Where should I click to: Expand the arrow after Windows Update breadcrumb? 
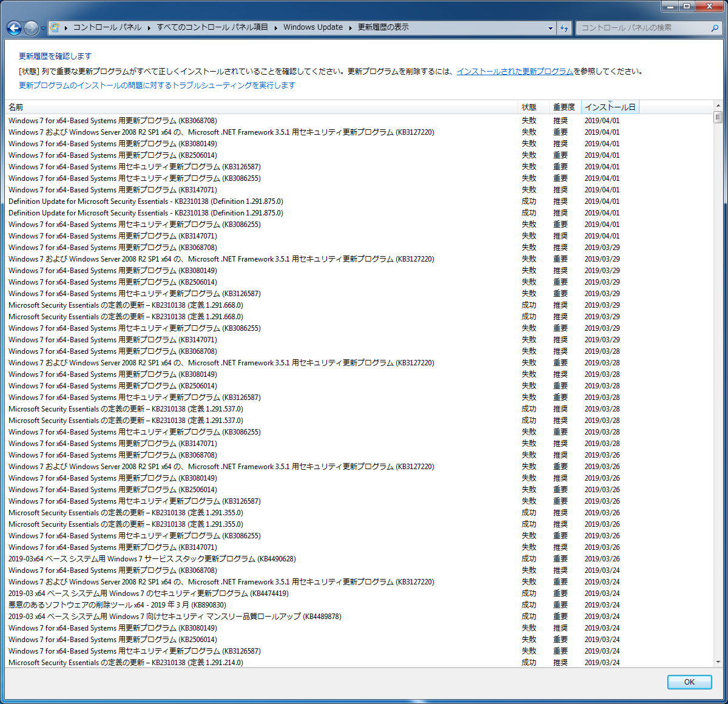tap(350, 27)
